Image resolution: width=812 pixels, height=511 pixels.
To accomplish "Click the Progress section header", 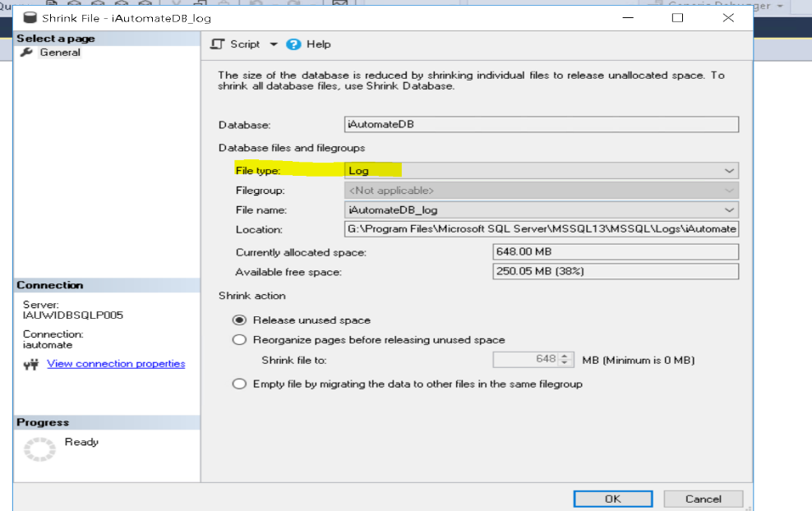I will [107, 422].
